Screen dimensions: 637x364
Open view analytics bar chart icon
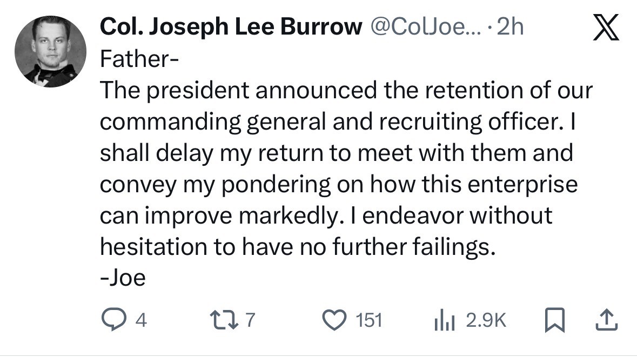[x=445, y=321]
